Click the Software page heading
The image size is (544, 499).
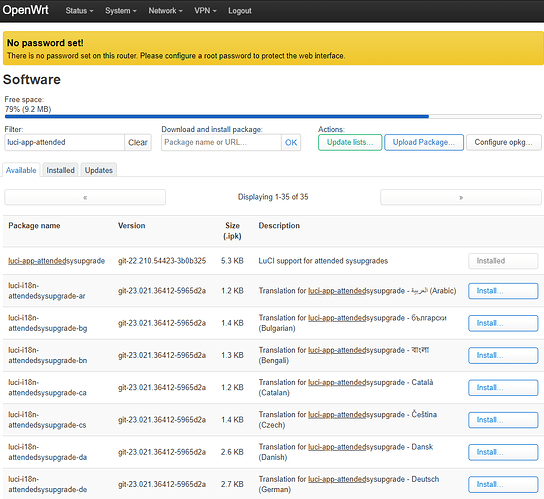[x=32, y=80]
